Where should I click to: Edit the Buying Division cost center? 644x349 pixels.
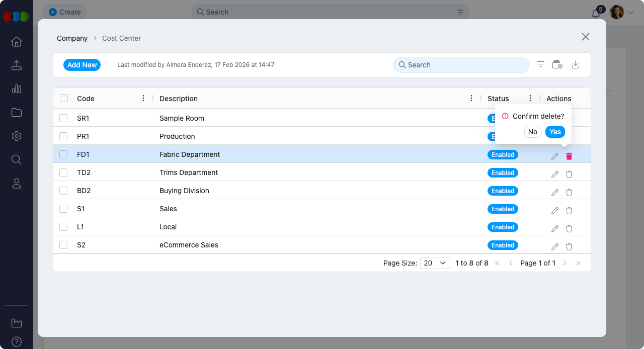(x=555, y=192)
